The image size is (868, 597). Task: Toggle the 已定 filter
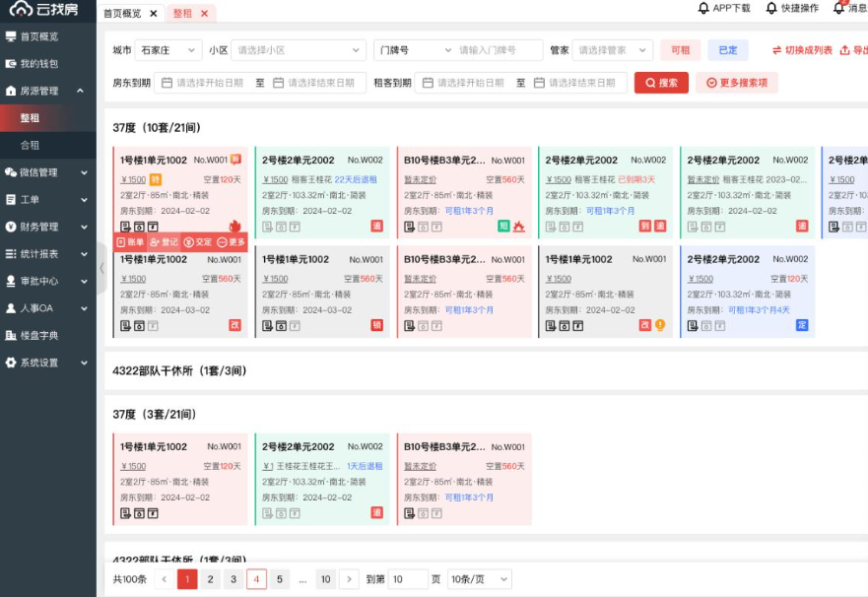point(728,50)
